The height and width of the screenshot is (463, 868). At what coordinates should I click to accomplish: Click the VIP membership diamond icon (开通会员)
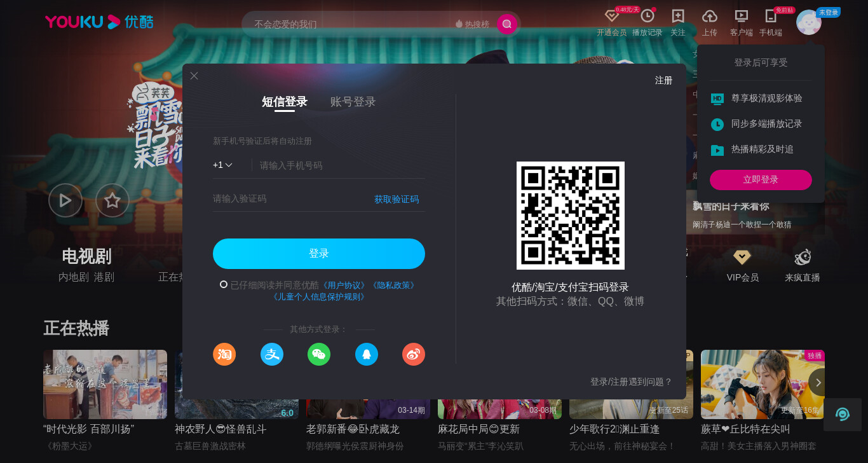pyautogui.click(x=611, y=16)
